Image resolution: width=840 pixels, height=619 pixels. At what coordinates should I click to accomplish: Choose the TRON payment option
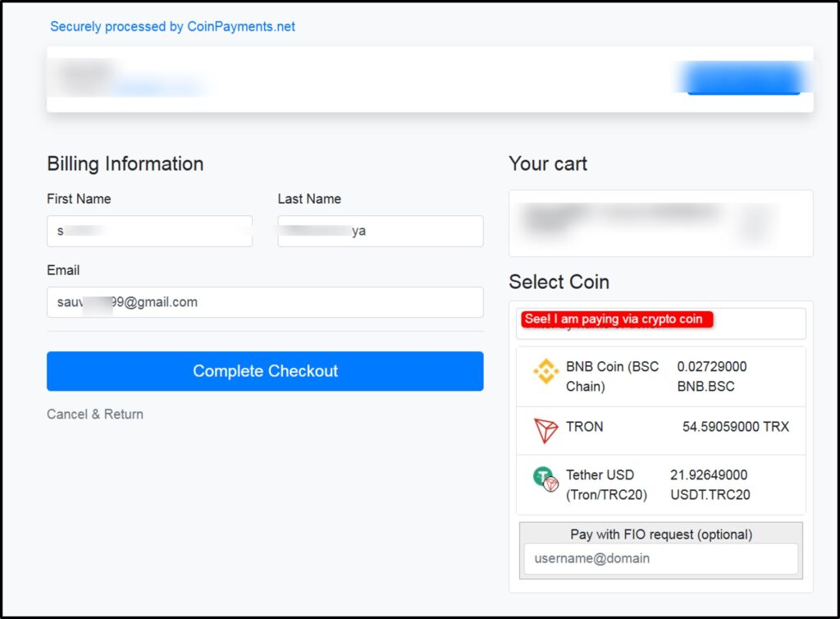(660, 431)
